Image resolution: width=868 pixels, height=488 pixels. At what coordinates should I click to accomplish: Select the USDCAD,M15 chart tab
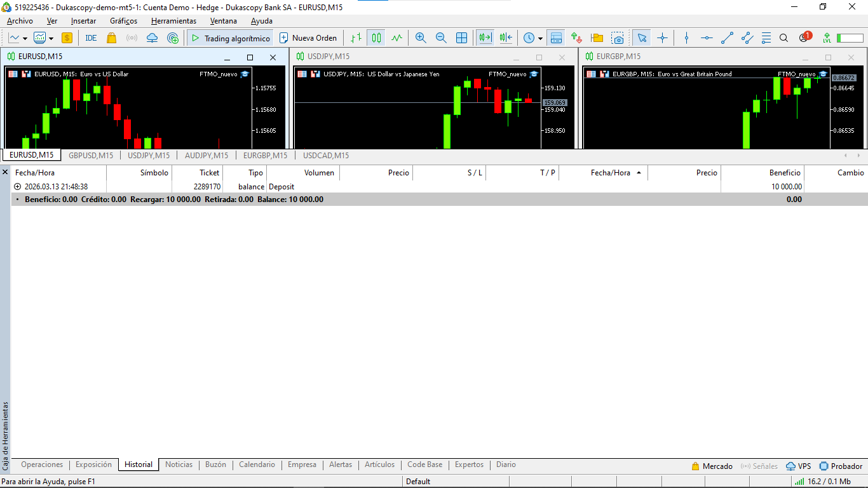click(x=325, y=155)
